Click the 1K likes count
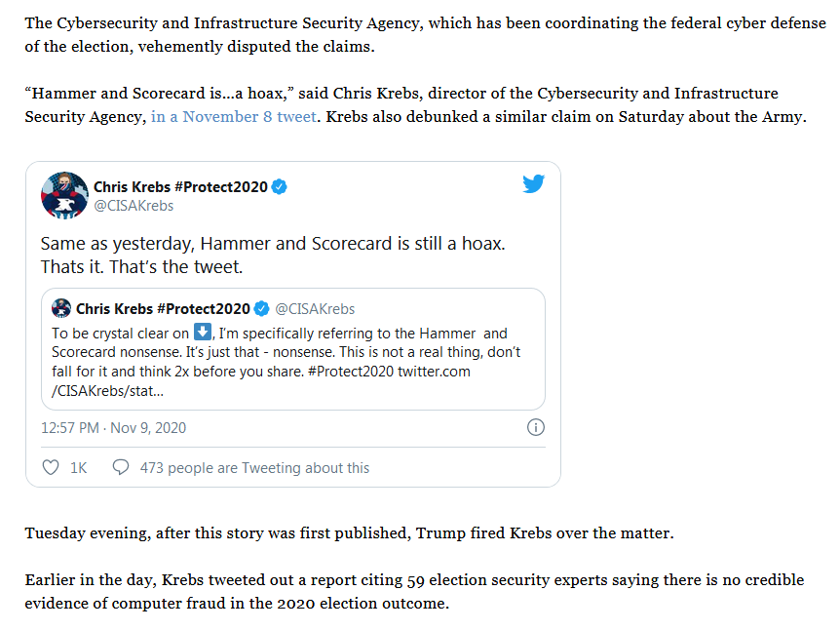840x630 pixels. tap(79, 468)
